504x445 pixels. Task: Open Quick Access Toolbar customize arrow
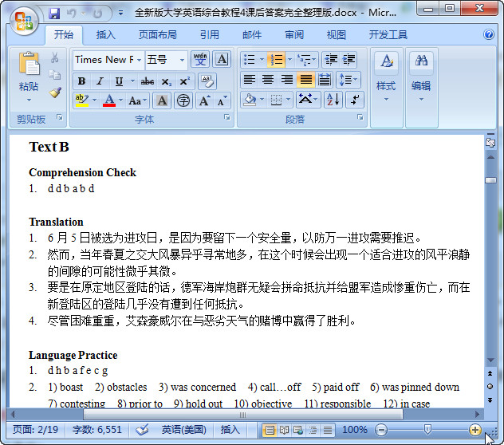(x=121, y=14)
